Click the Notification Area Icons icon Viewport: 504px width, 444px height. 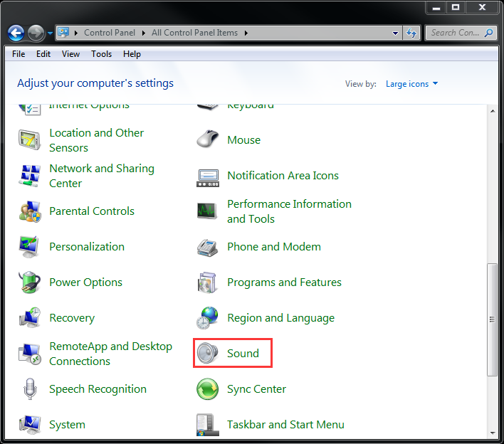pos(208,178)
